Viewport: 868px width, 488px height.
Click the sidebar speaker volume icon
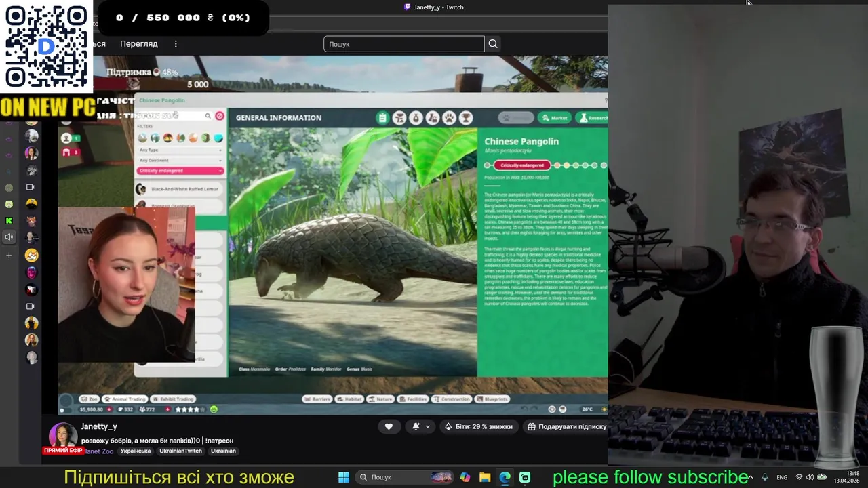9,237
